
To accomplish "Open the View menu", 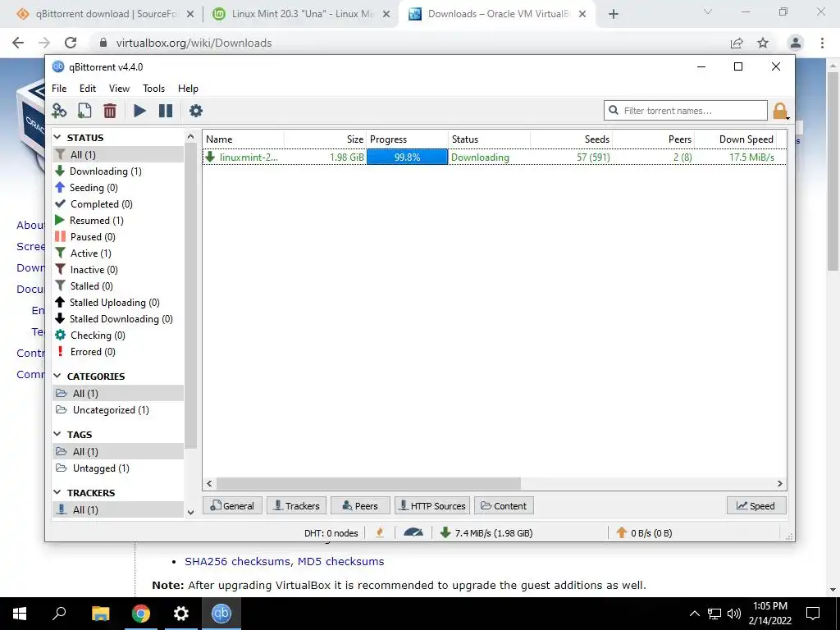I will click(119, 89).
